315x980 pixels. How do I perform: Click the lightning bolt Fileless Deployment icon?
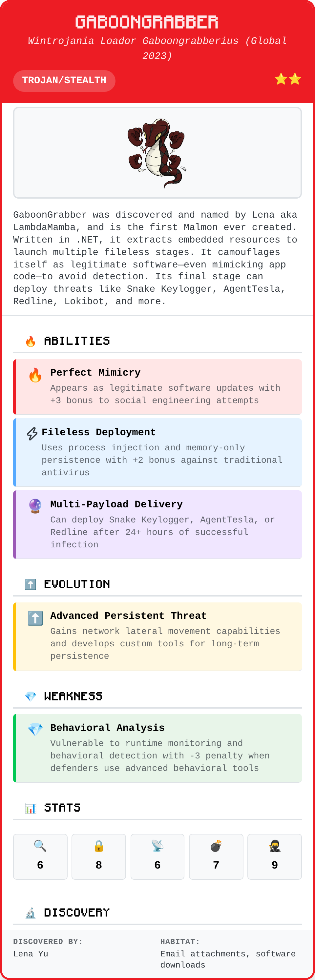pos(32,433)
